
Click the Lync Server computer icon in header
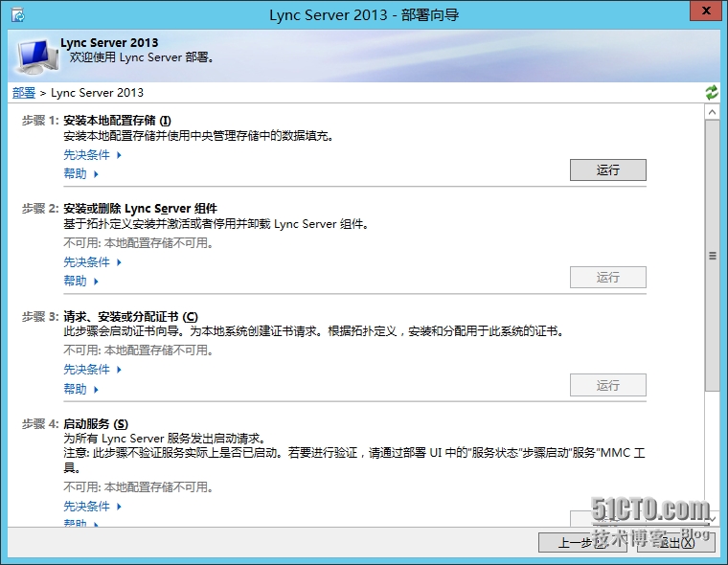38,56
